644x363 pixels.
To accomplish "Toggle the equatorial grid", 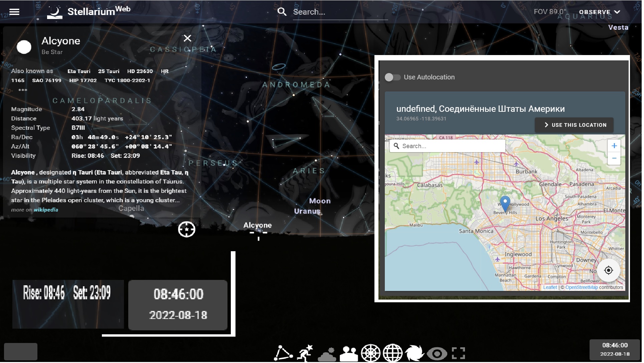I will [x=392, y=353].
